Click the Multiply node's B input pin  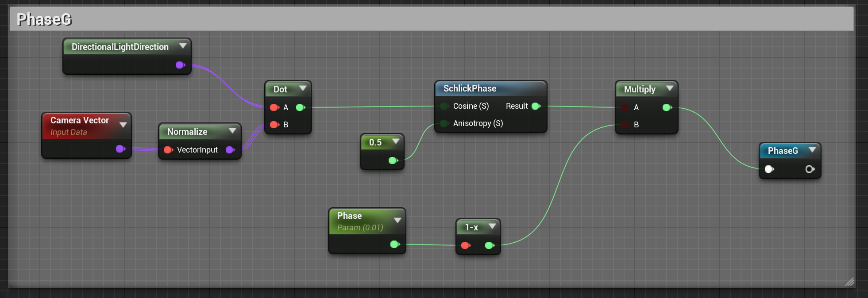(x=625, y=125)
